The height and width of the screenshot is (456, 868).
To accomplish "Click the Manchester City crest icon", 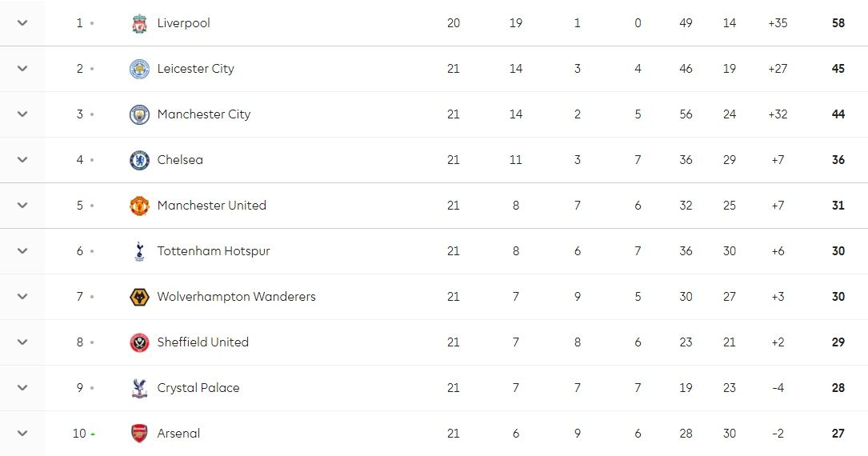I will (139, 115).
